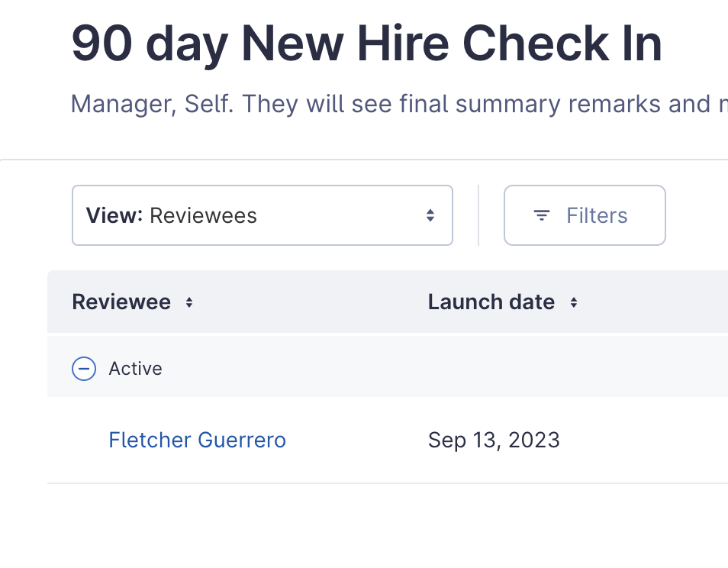728x568 pixels.
Task: Click the Sep 13, 2023 launch date cell
Action: click(x=494, y=441)
